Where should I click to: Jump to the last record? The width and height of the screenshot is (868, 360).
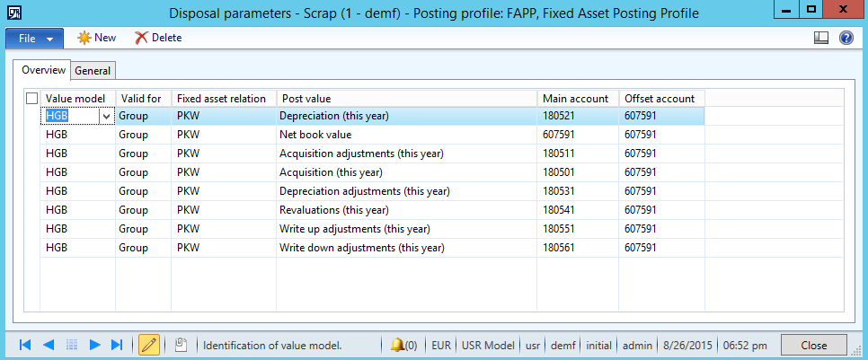[116, 345]
